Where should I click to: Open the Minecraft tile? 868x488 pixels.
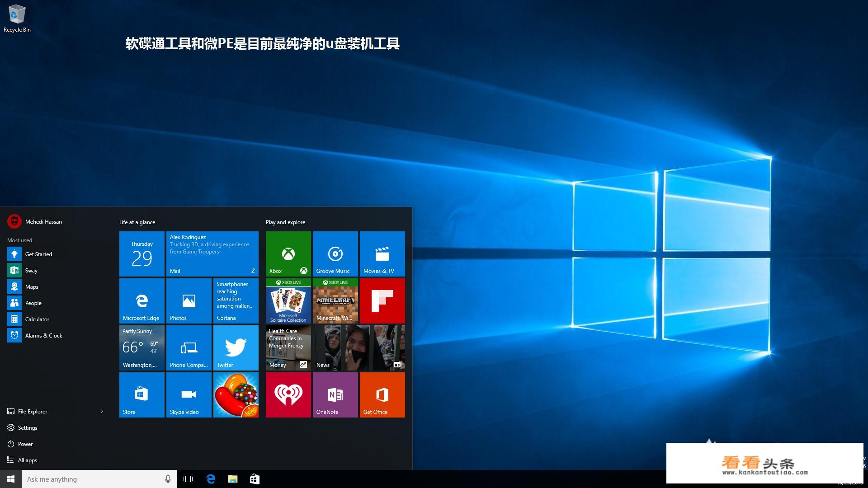click(x=335, y=301)
